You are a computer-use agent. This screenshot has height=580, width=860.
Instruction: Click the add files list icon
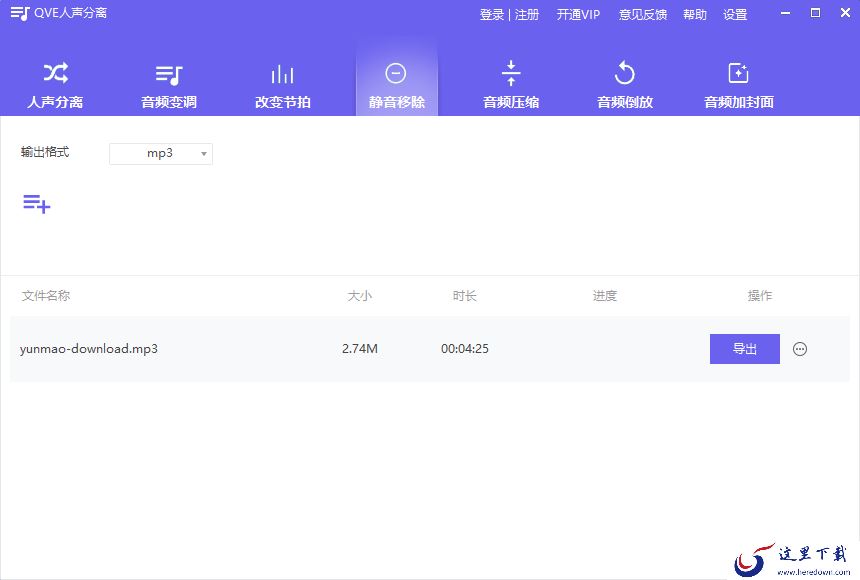click(x=37, y=204)
